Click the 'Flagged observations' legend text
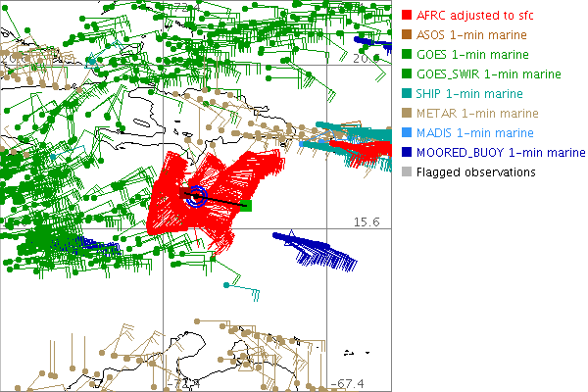 [x=475, y=172]
